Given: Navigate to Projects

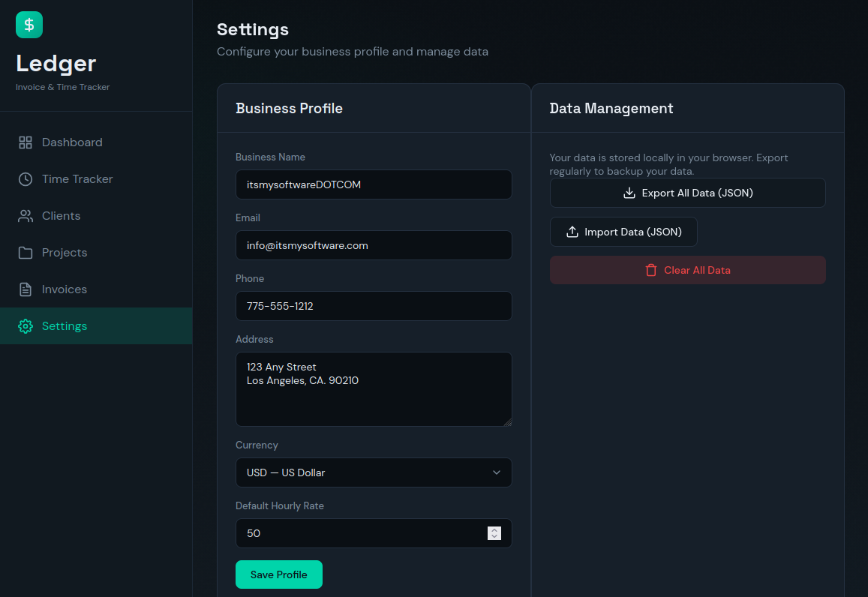Looking at the screenshot, I should coord(96,253).
